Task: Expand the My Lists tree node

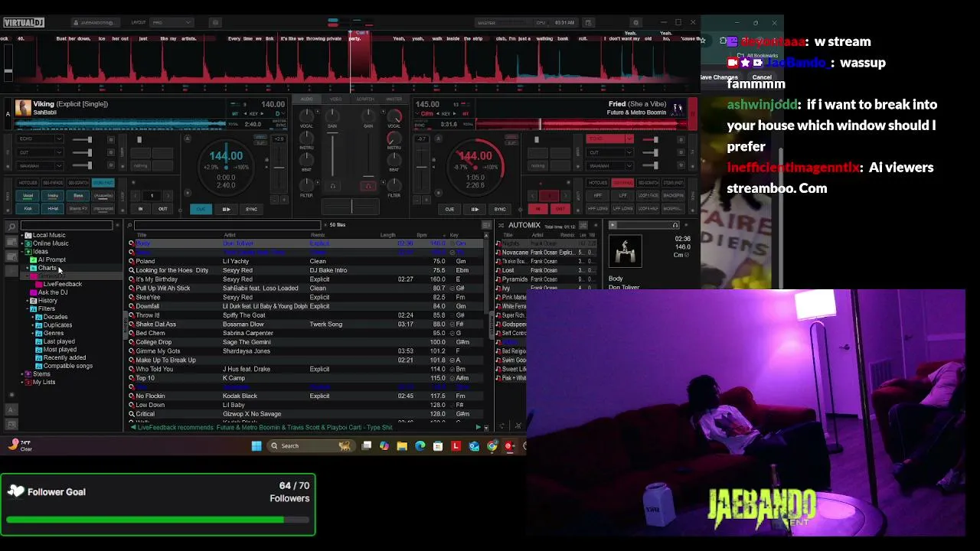Action: click(23, 382)
